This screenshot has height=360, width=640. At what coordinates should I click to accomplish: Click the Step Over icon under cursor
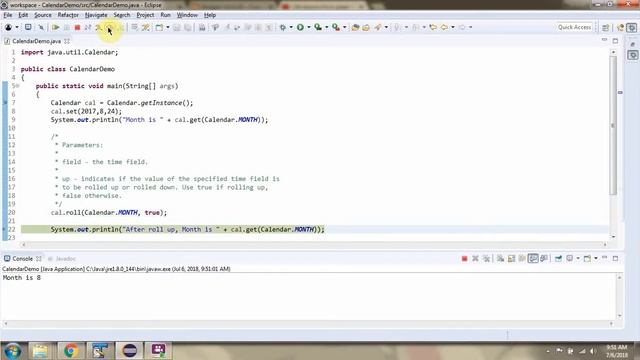tap(109, 27)
